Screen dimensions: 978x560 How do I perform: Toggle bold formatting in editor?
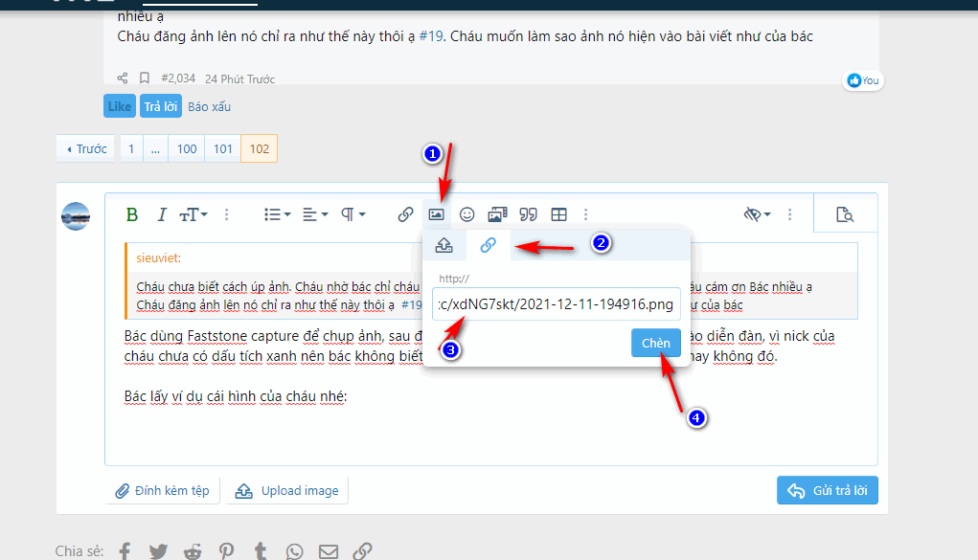click(131, 214)
